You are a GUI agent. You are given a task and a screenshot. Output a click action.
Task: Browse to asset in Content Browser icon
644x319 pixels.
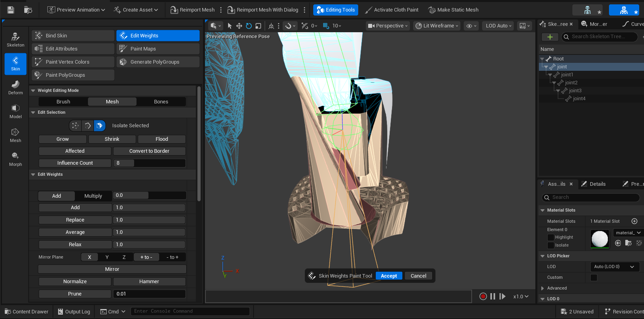(28, 10)
